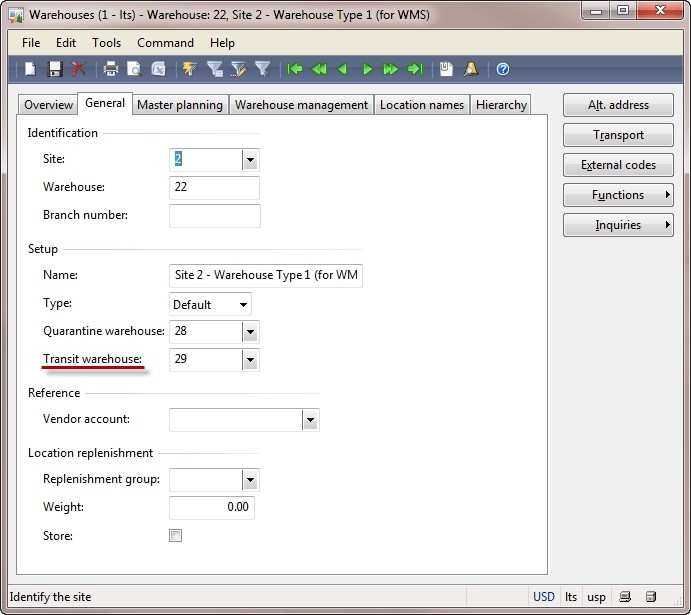Click the Alt. address button
Viewport: 691px width, 615px height.
[618, 105]
